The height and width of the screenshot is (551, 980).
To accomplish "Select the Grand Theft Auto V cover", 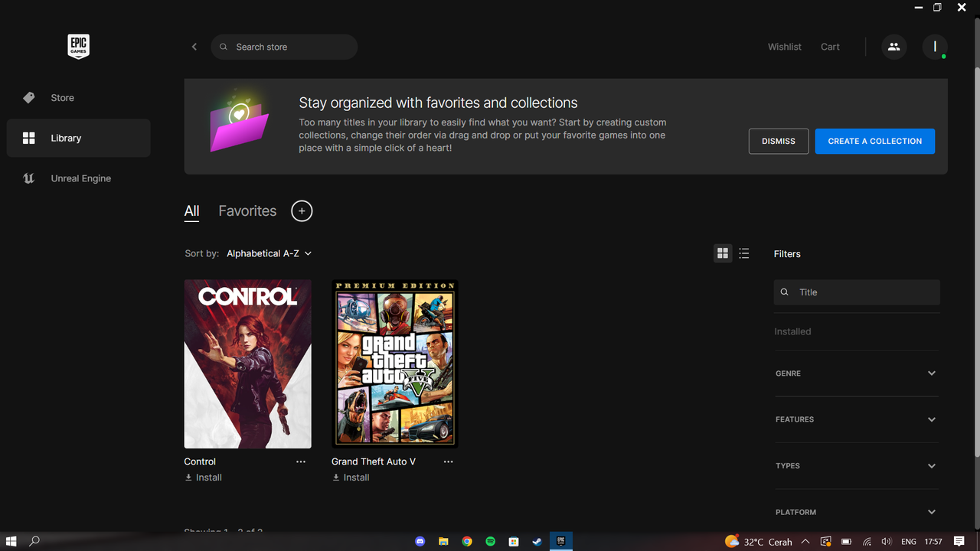I will tap(395, 364).
